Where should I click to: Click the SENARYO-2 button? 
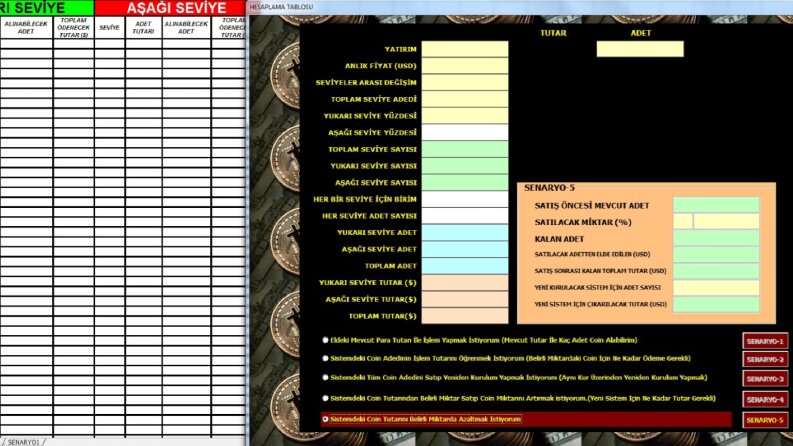click(x=765, y=360)
